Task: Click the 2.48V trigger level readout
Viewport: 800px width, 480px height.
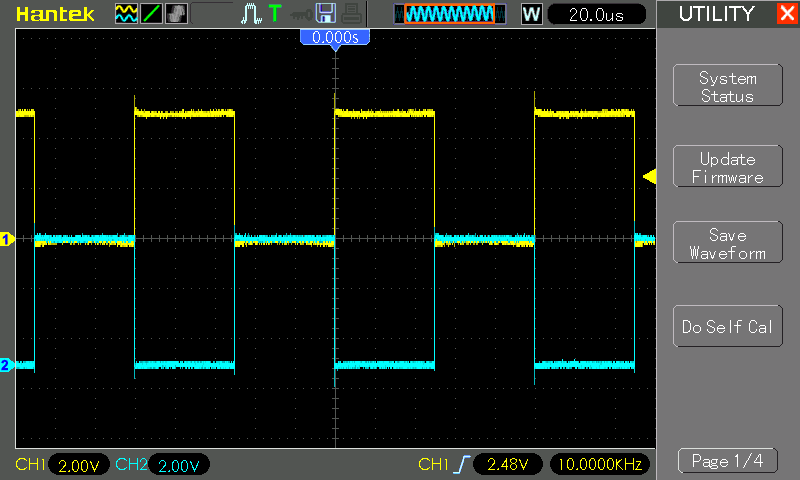Action: (508, 464)
